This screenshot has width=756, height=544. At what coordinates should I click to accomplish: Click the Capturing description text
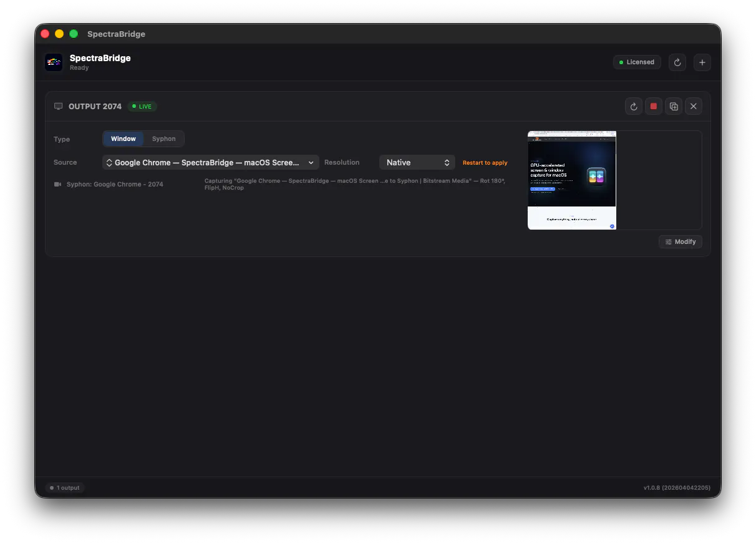pos(355,184)
